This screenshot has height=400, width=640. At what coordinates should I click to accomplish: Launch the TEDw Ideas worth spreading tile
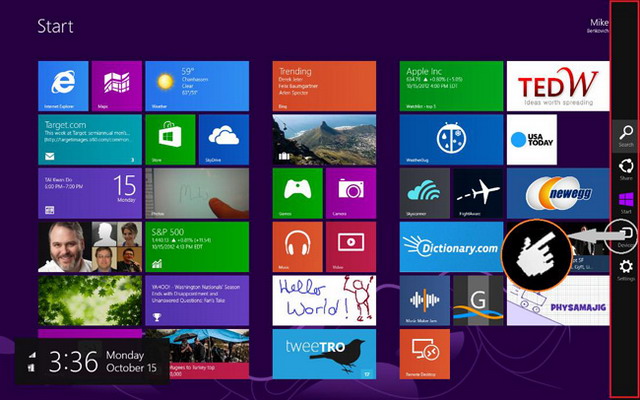tap(558, 86)
